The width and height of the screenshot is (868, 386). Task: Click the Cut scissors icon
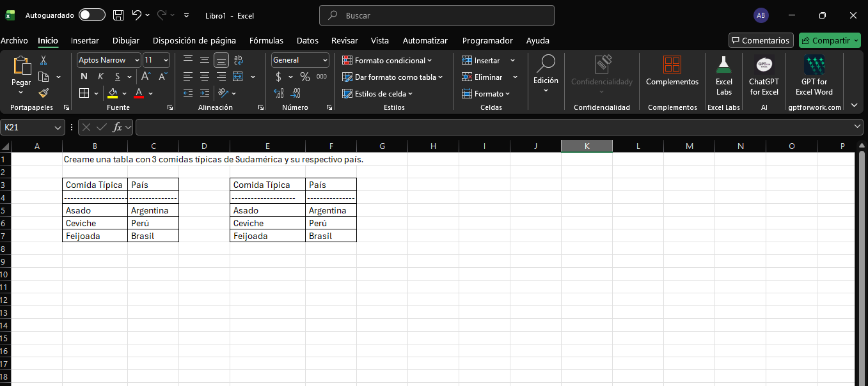click(x=43, y=60)
